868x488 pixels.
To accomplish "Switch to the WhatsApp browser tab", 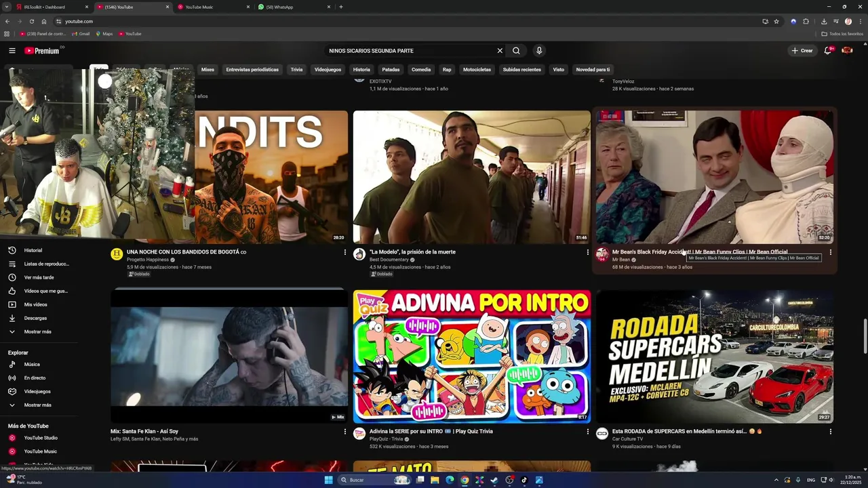I will [295, 7].
